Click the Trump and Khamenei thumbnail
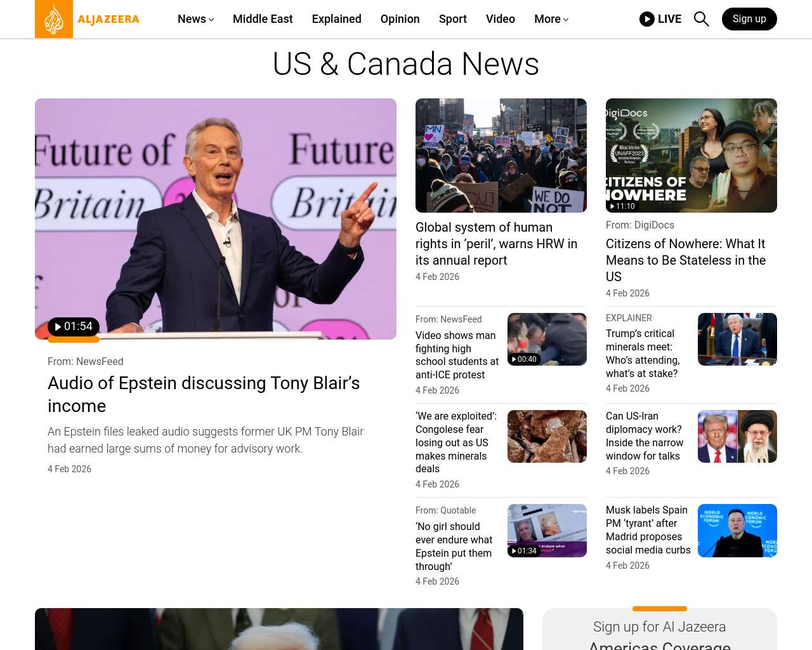The width and height of the screenshot is (812, 650). point(737,436)
